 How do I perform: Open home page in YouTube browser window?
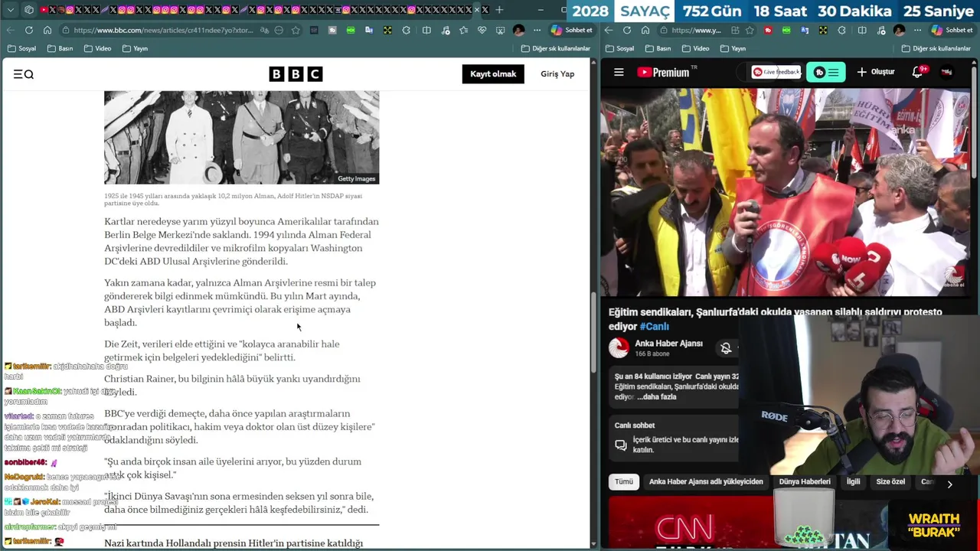645,30
